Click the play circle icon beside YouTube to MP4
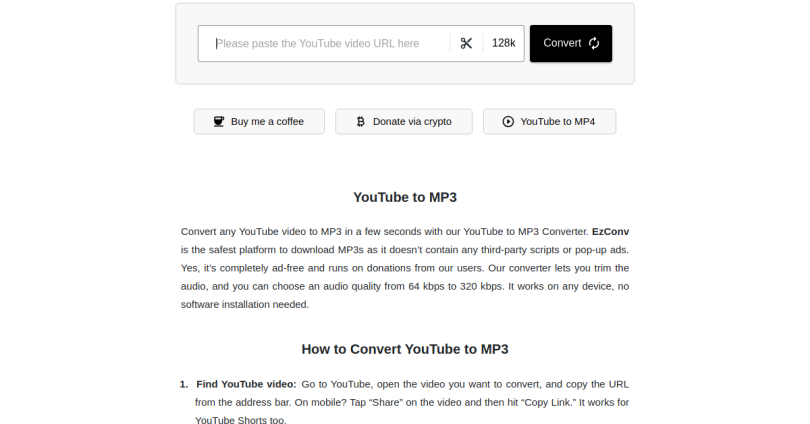The width and height of the screenshot is (810, 424). point(508,121)
